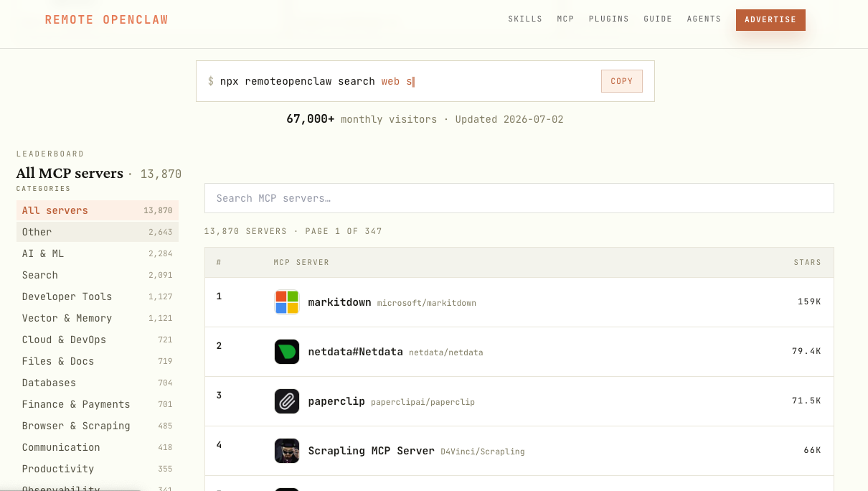868x491 pixels.
Task: Open the SKILLS nav item
Action: [x=525, y=19]
